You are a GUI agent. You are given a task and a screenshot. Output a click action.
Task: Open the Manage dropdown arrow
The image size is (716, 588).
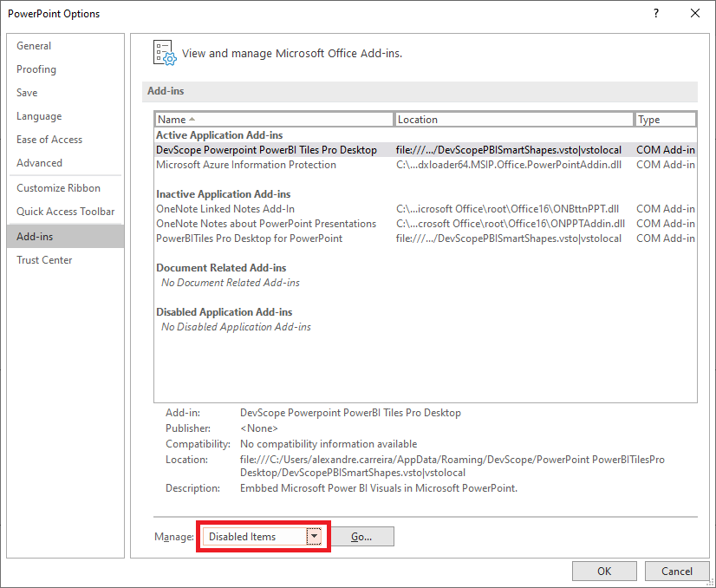click(x=314, y=537)
